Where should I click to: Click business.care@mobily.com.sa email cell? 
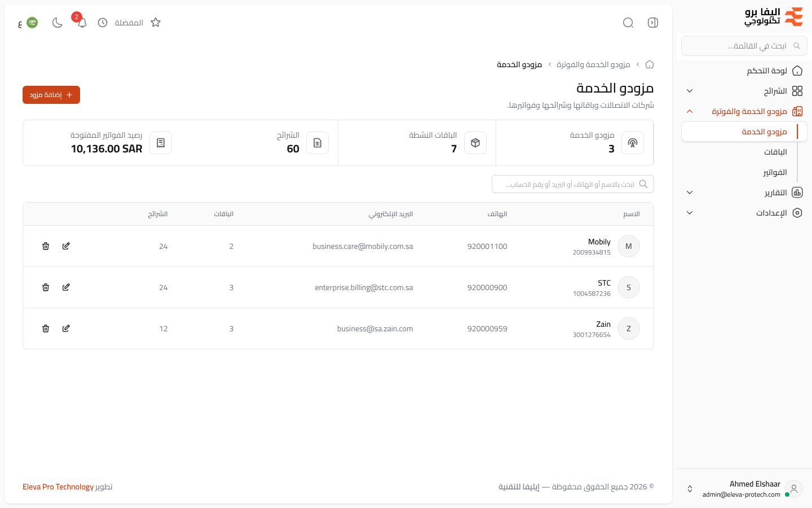[x=363, y=246]
